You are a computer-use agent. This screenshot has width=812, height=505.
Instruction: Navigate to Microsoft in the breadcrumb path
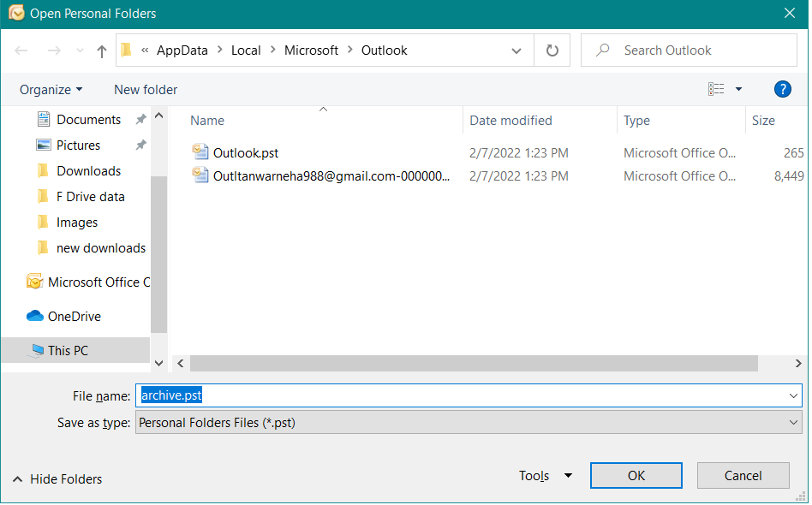point(312,50)
